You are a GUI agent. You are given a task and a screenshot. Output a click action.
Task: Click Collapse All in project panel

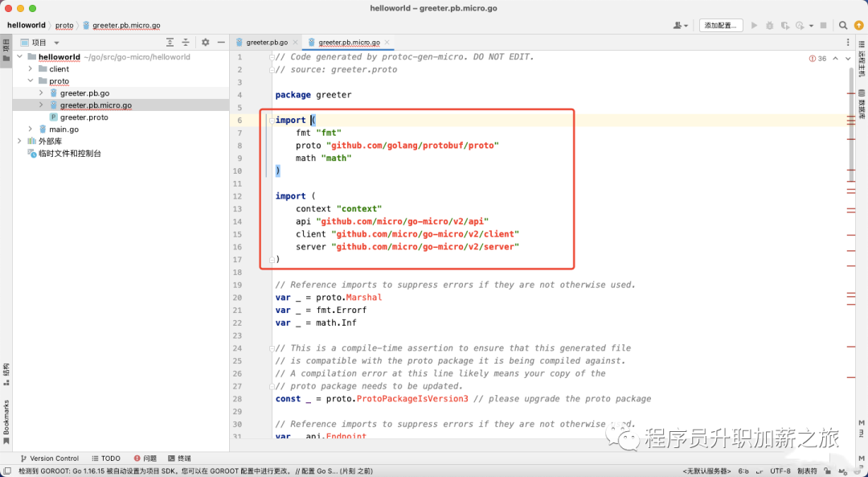[x=186, y=42]
